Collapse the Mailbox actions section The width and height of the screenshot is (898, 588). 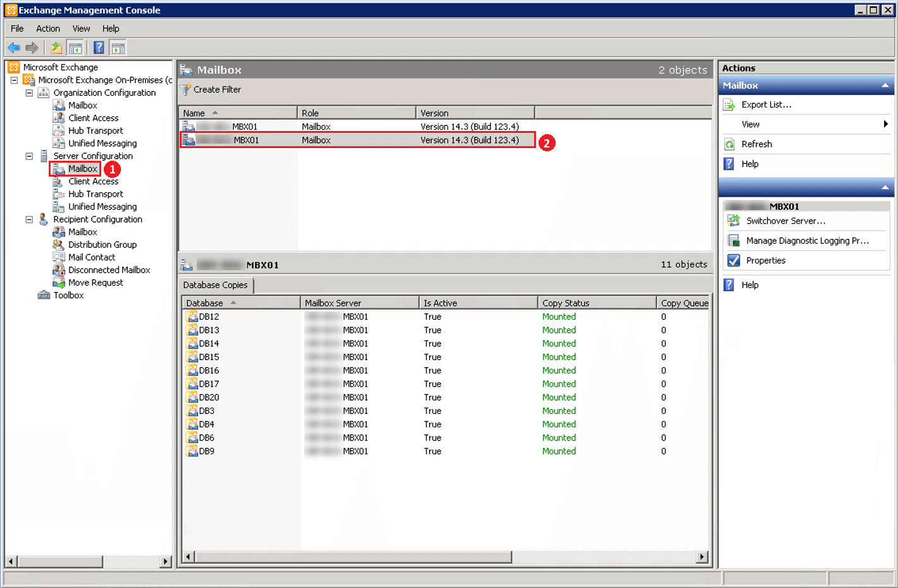pos(885,85)
